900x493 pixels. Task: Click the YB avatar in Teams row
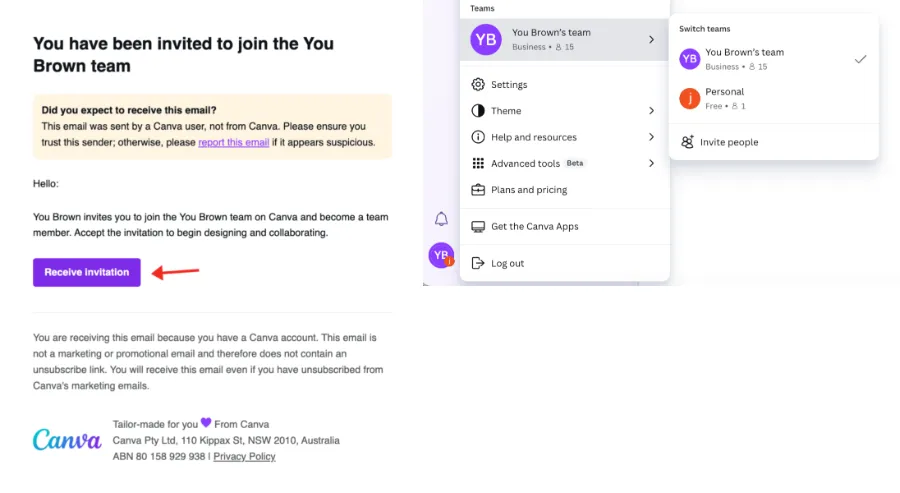(x=486, y=40)
